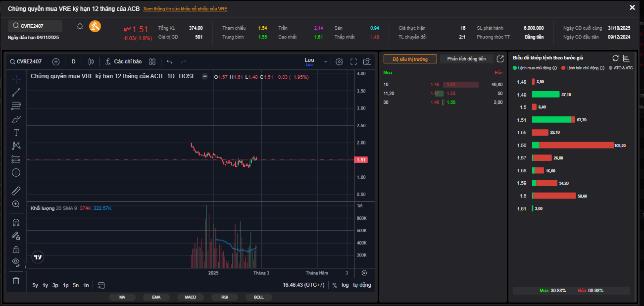The width and height of the screenshot is (644, 306).
Task: Select the text annotation tool
Action: pos(16,132)
